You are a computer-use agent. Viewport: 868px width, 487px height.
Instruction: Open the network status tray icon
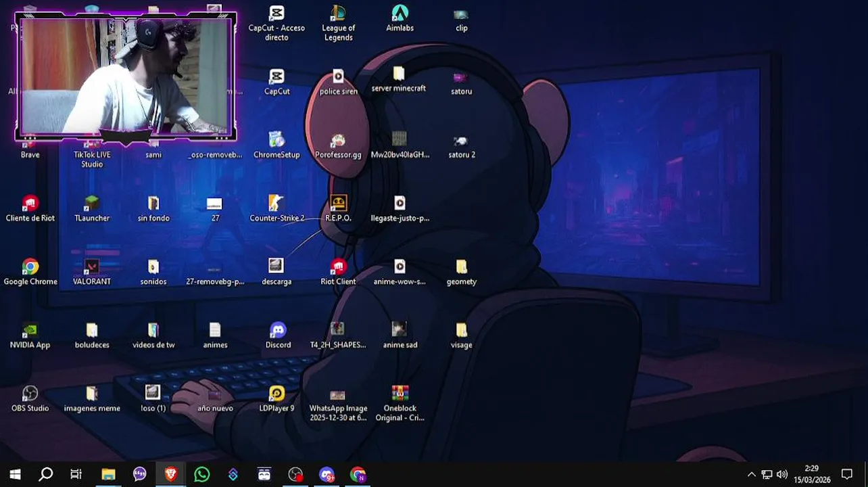pyautogui.click(x=767, y=474)
